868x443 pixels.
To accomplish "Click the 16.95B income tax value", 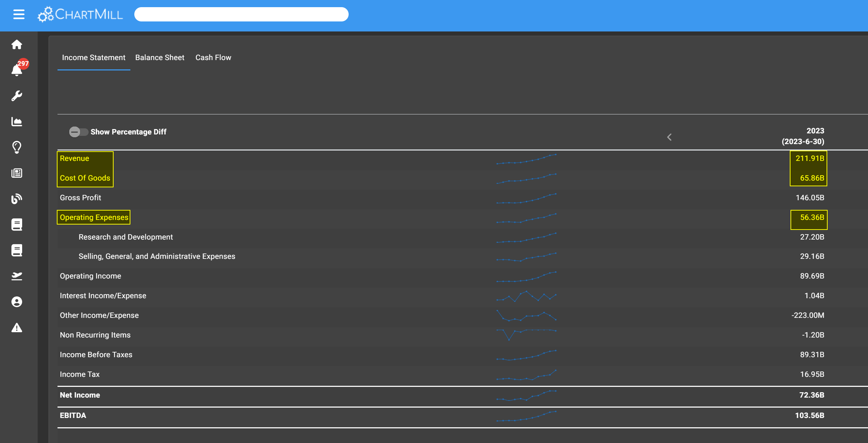I will (x=812, y=374).
